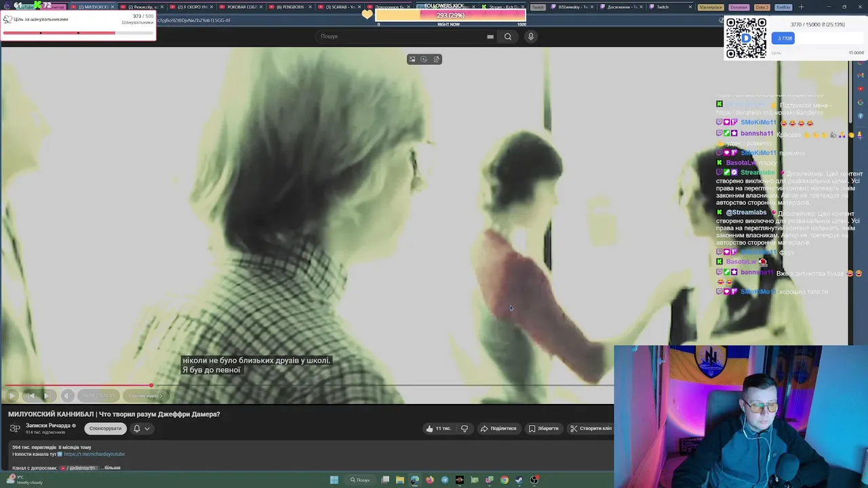Open Task View taskbar icon
This screenshot has height=488, width=868.
(385, 480)
